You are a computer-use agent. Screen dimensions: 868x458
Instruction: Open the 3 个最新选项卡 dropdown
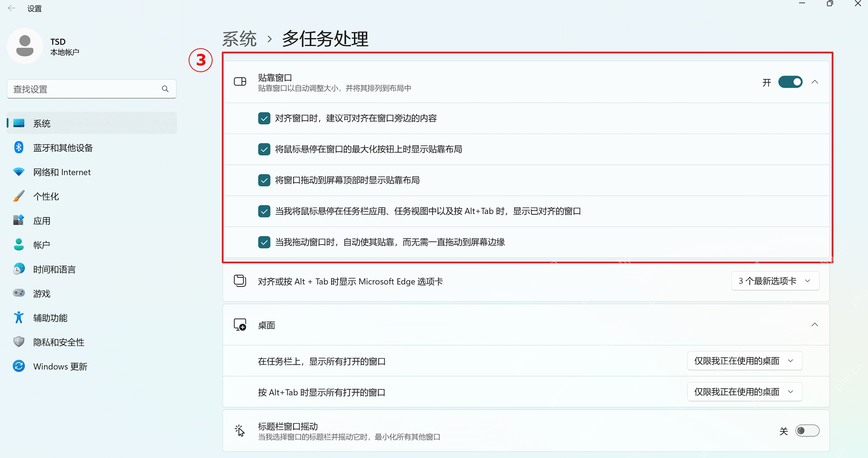775,281
